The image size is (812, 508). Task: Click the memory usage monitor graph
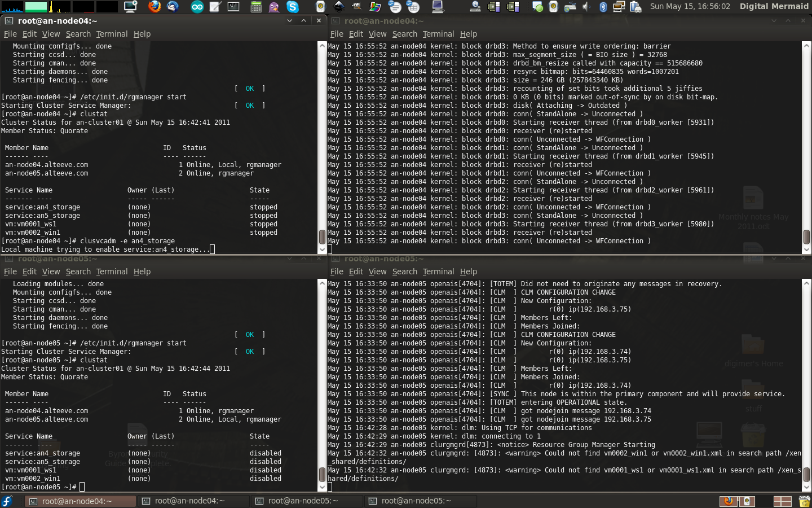pos(36,7)
